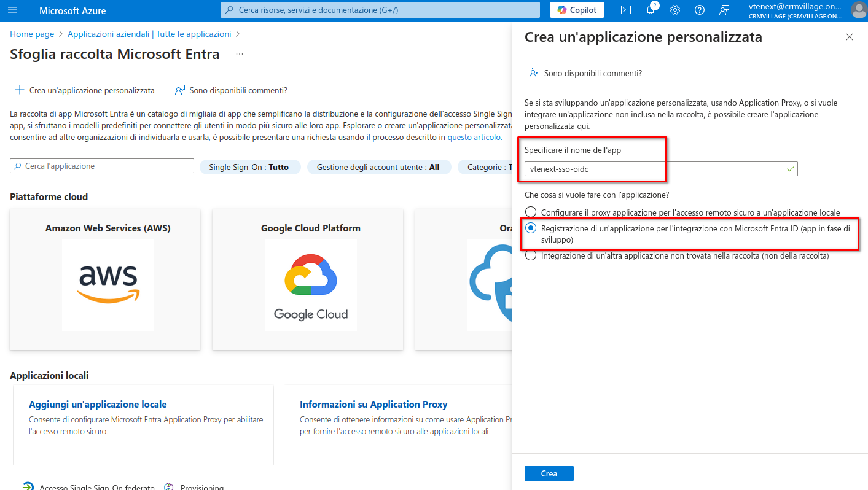Go to Home page breadcrumb
Screen dimensions: 868x490
[32, 34]
